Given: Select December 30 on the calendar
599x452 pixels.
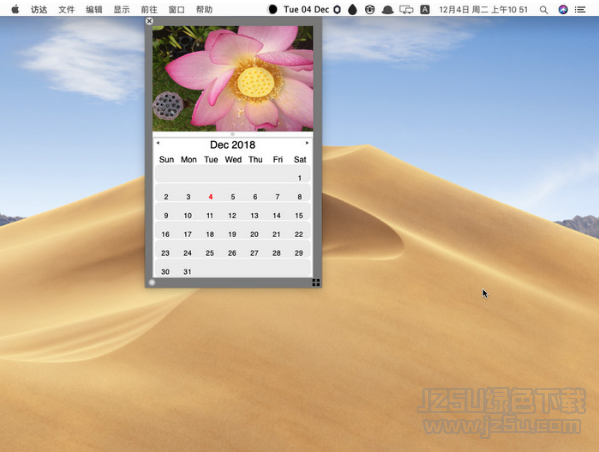Looking at the screenshot, I should [x=165, y=271].
